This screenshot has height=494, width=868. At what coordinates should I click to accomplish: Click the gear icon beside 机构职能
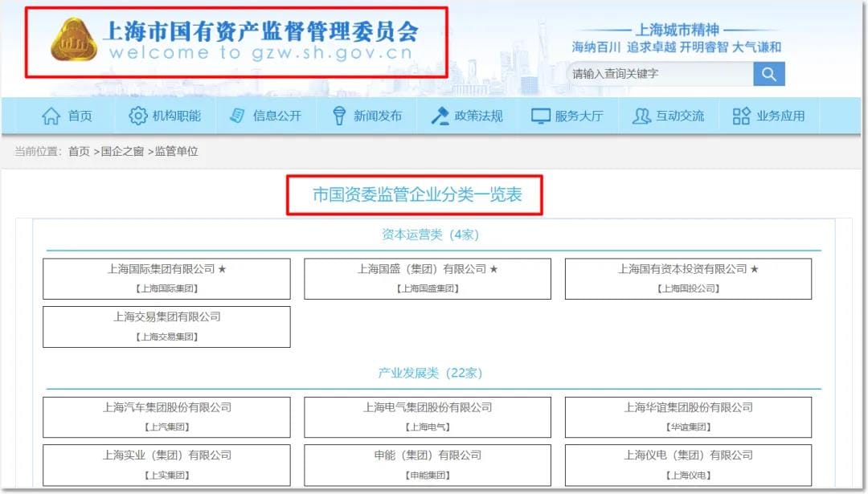[138, 116]
